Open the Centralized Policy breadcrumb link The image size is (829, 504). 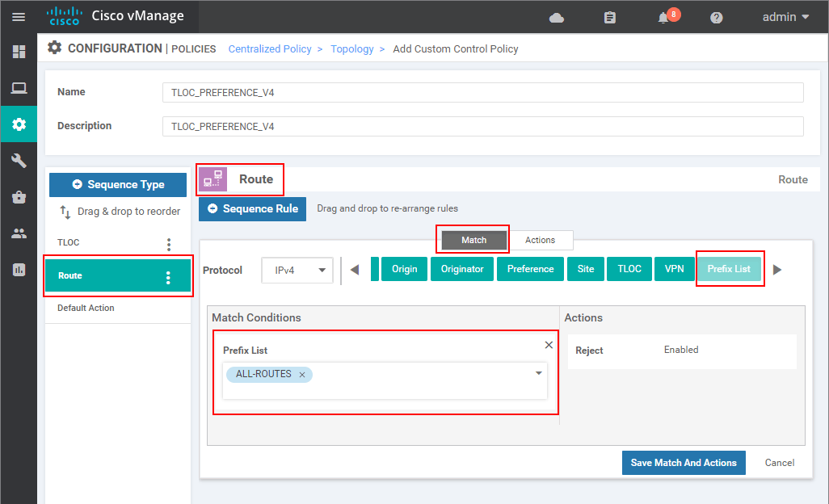[270, 48]
